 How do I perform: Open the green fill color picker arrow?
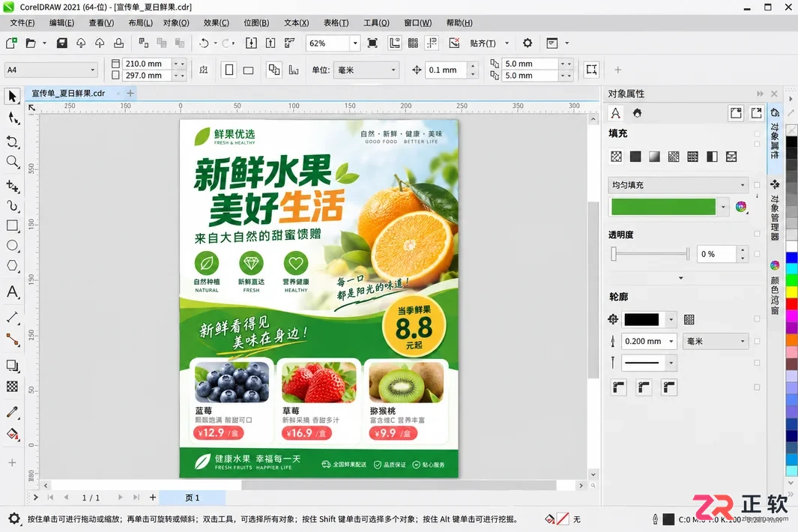(x=723, y=207)
